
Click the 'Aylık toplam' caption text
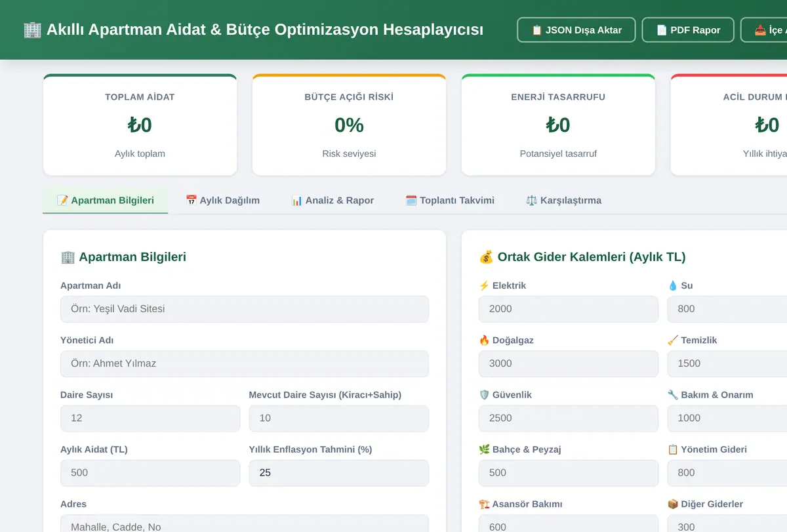pyautogui.click(x=140, y=153)
